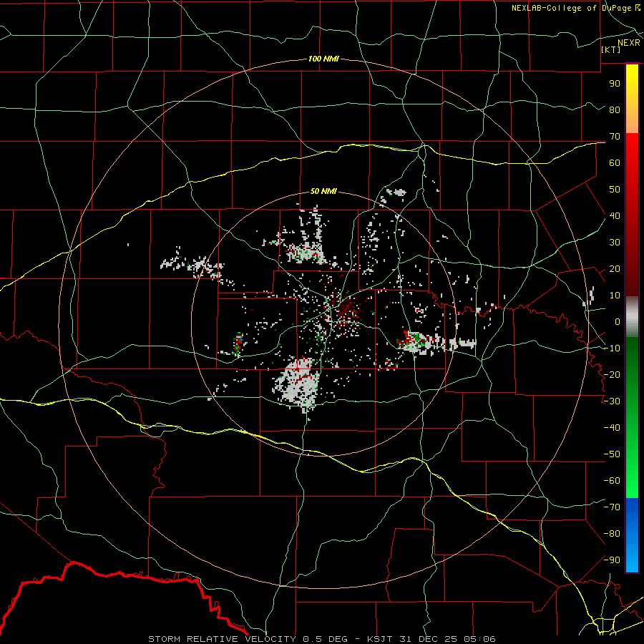Image resolution: width=644 pixels, height=644 pixels.
Task: Click the Storm Relative Velocity caption text
Action: click(x=321, y=639)
